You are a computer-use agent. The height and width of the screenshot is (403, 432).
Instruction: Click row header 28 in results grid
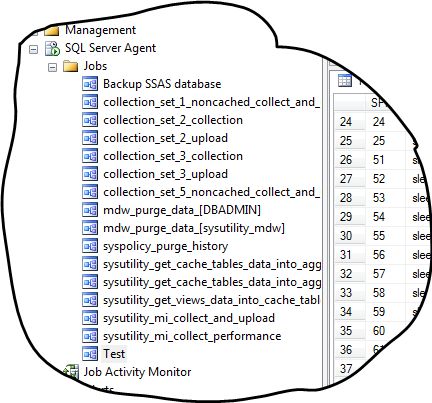pos(349,198)
